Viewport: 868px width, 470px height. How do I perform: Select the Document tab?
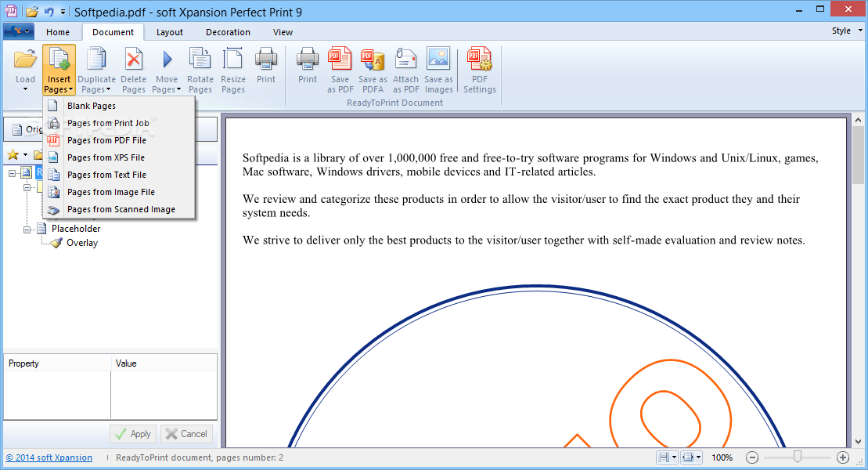[x=113, y=32]
